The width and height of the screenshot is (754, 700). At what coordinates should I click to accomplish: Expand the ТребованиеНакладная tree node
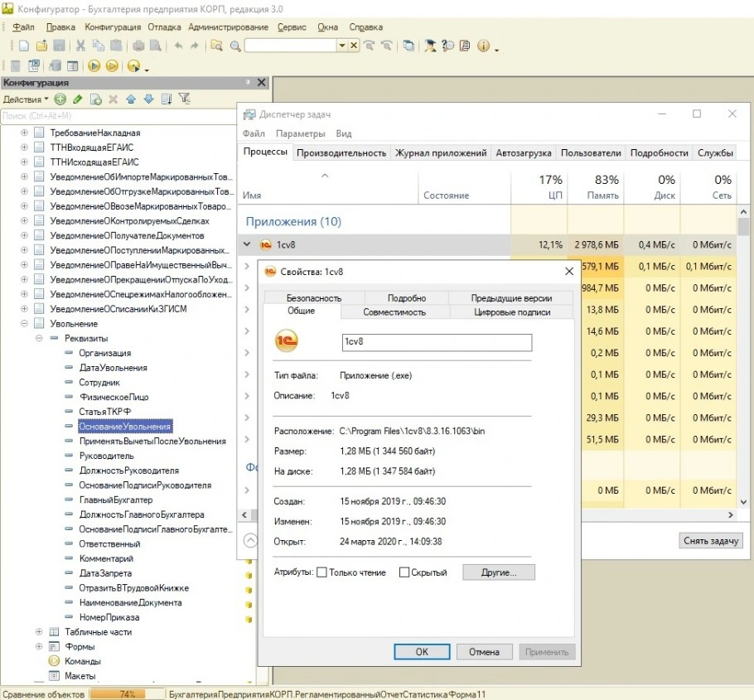(x=25, y=133)
